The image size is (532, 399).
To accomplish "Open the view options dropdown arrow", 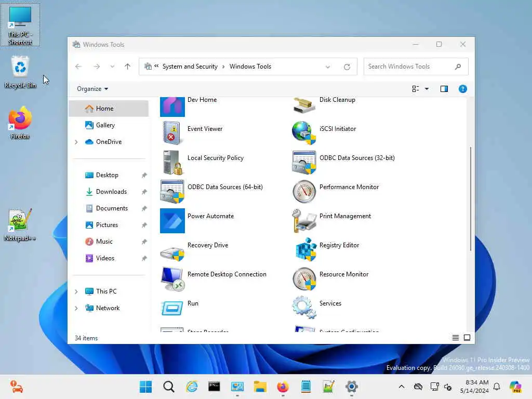I will (x=427, y=89).
